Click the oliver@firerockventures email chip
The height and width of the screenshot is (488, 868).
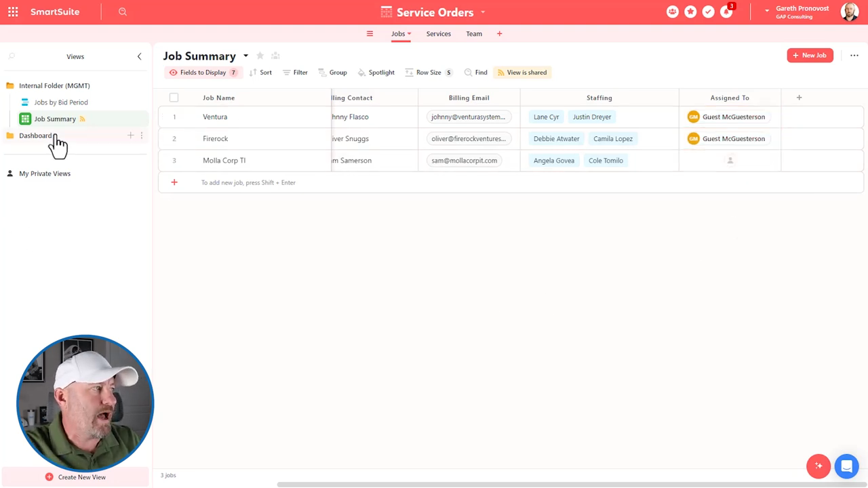[x=469, y=138]
